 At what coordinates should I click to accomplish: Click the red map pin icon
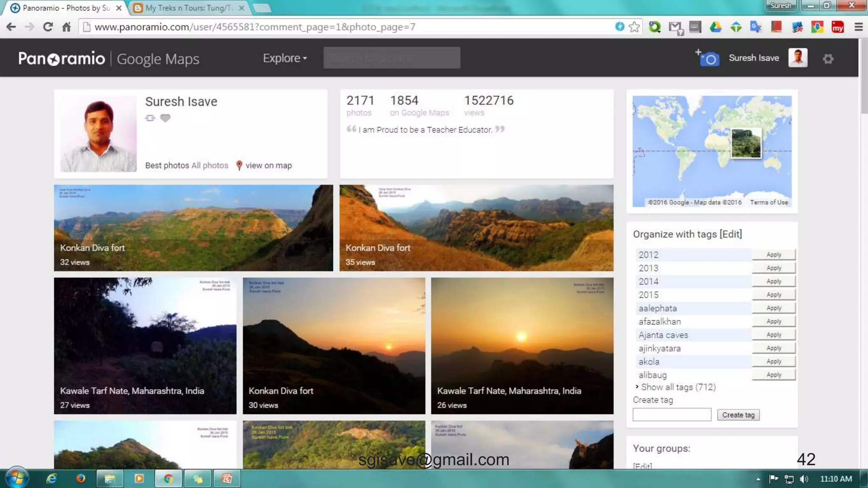[x=239, y=165]
